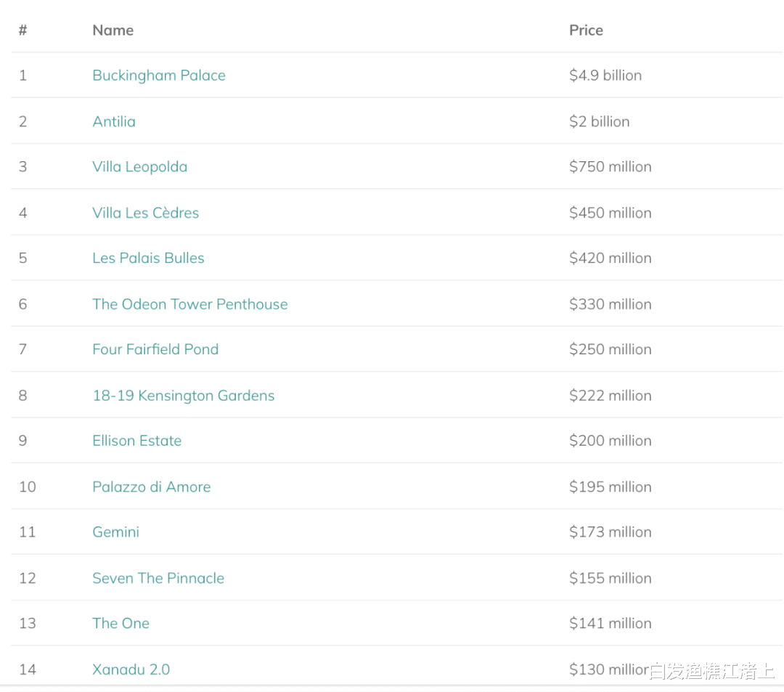Click the Price column header

586,30
